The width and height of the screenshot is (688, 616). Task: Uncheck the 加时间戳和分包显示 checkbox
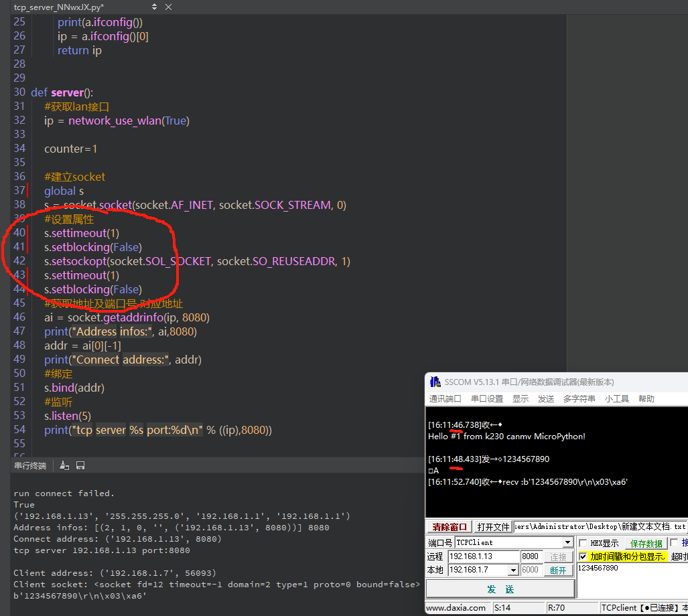tap(583, 556)
